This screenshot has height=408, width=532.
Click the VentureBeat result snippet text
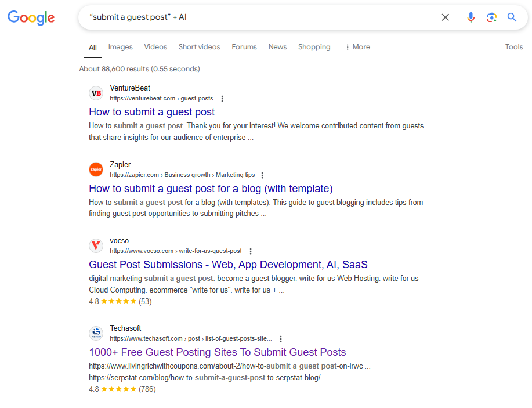(x=256, y=131)
